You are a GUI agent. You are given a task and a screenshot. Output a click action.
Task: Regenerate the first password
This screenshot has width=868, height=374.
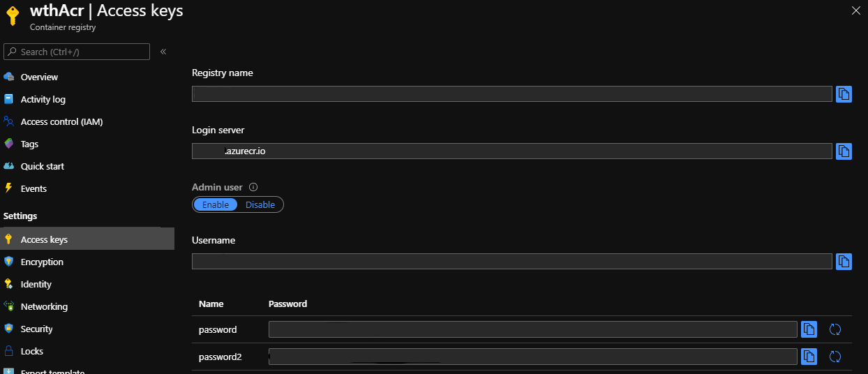pyautogui.click(x=835, y=329)
